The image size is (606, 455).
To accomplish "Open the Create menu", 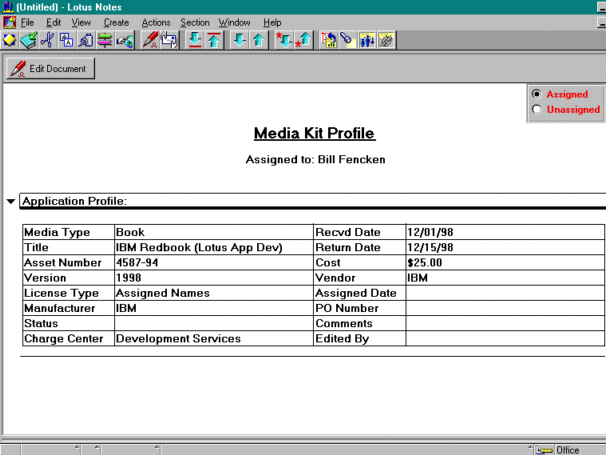I will [x=116, y=23].
